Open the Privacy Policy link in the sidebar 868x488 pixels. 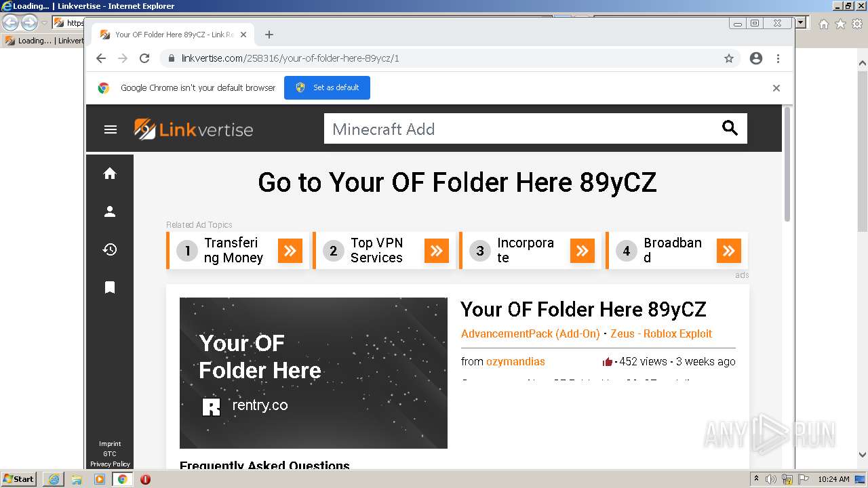[110, 464]
